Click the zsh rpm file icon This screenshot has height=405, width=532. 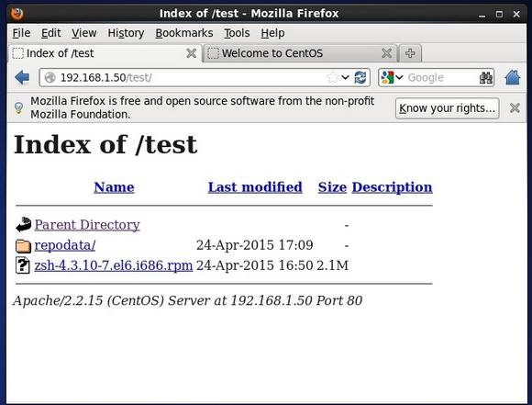pyautogui.click(x=23, y=265)
